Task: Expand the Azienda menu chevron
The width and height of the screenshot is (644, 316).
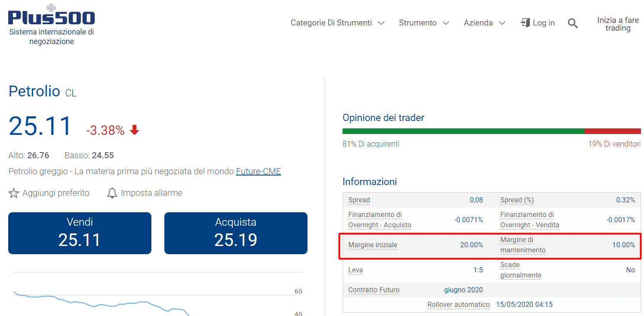Action: (502, 23)
